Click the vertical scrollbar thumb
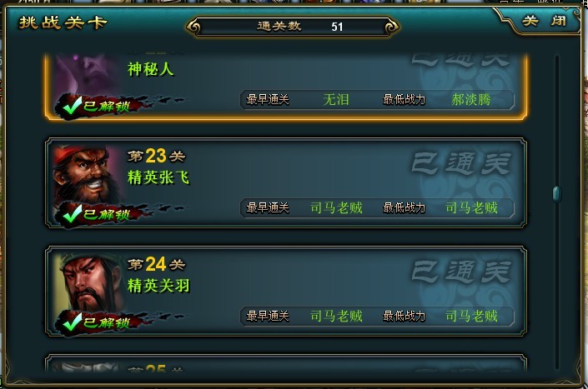This screenshot has height=389, width=588. click(x=557, y=194)
